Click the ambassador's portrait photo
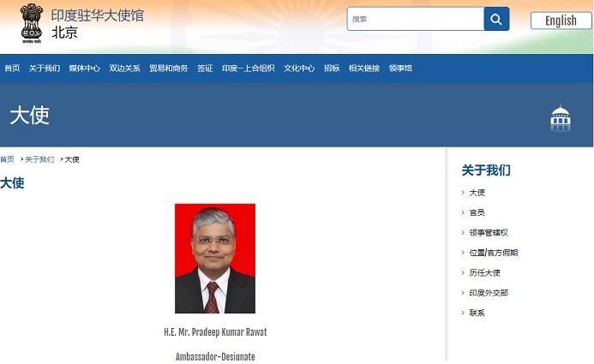This screenshot has height=364, width=594. (215, 258)
